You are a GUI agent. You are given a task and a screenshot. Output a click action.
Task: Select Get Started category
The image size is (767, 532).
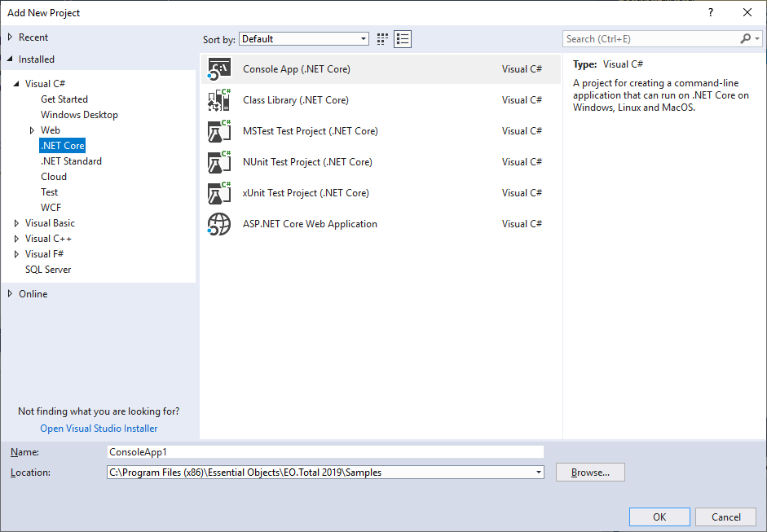pos(64,99)
